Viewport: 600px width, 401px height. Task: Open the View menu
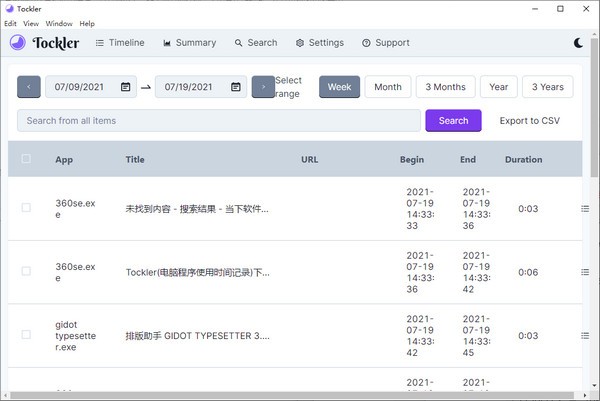click(33, 23)
